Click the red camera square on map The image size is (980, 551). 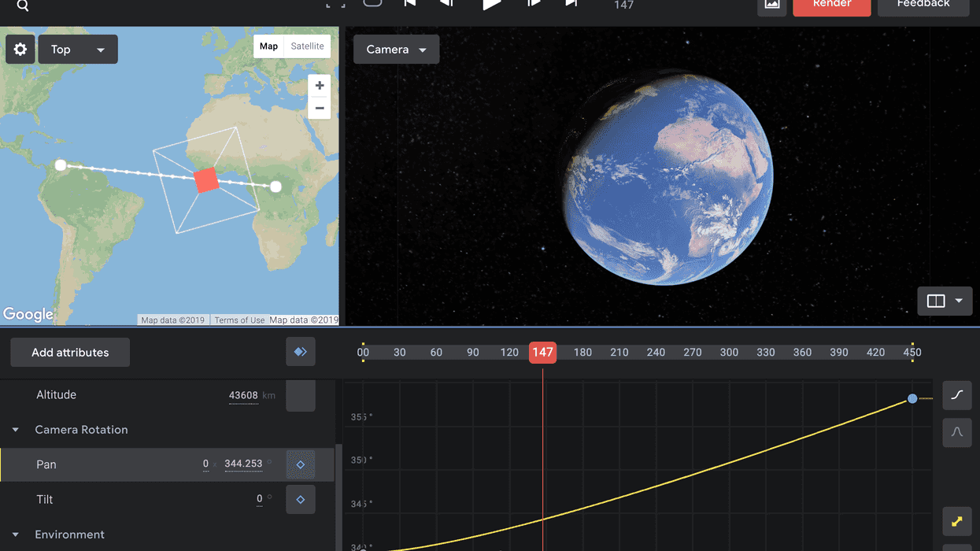[x=206, y=180]
